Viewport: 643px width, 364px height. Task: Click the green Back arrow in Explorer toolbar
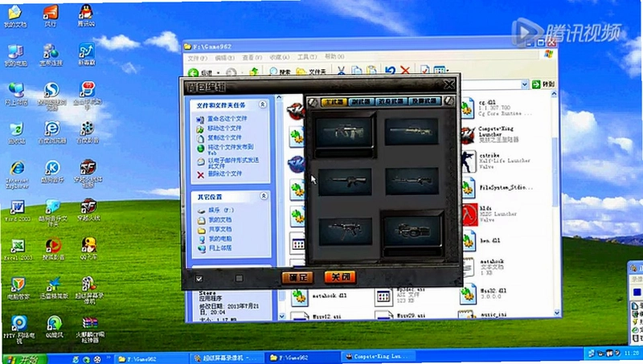(x=193, y=72)
